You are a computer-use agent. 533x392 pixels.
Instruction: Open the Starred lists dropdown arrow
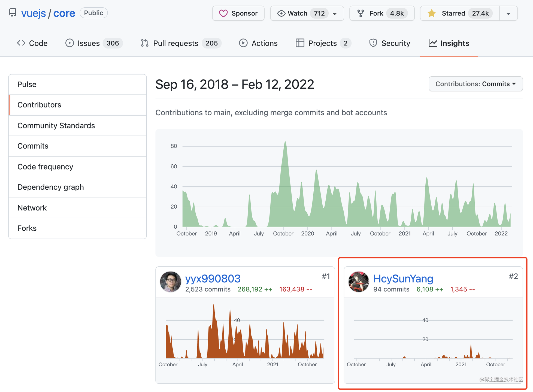(508, 13)
